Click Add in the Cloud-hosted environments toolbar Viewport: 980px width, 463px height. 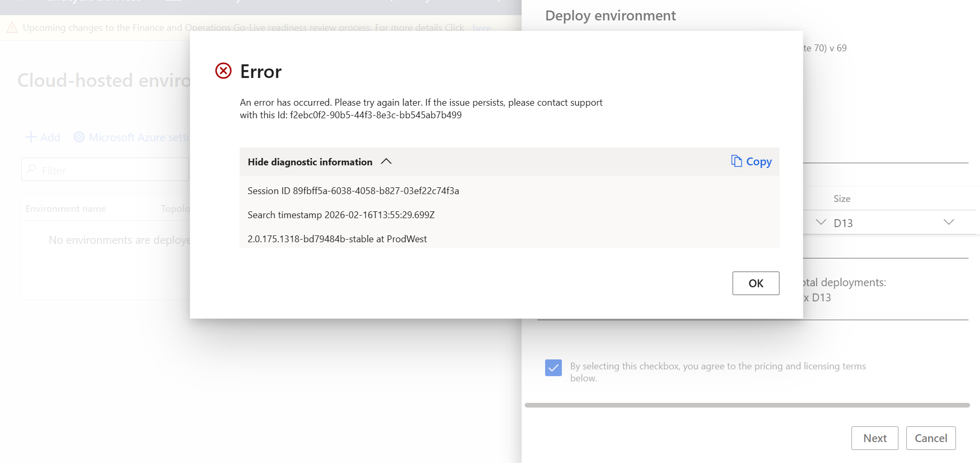pyautogui.click(x=43, y=137)
